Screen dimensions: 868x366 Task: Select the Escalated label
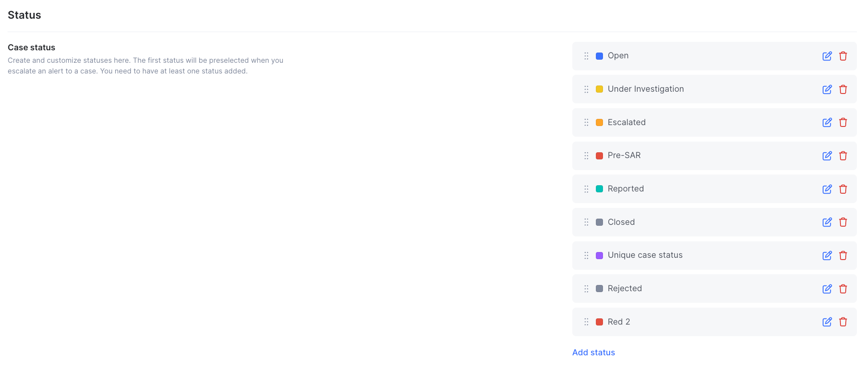tap(627, 122)
